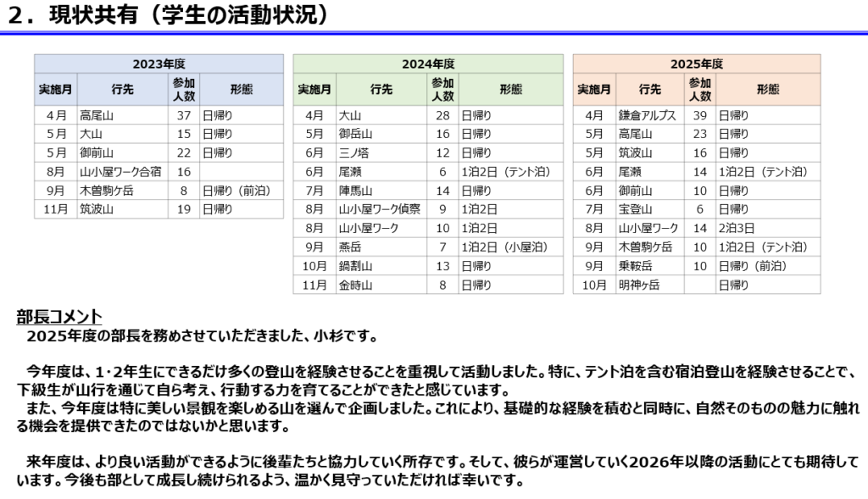Click the 鍋割山 destination cell
This screenshot has height=499, width=868.
pos(356,266)
